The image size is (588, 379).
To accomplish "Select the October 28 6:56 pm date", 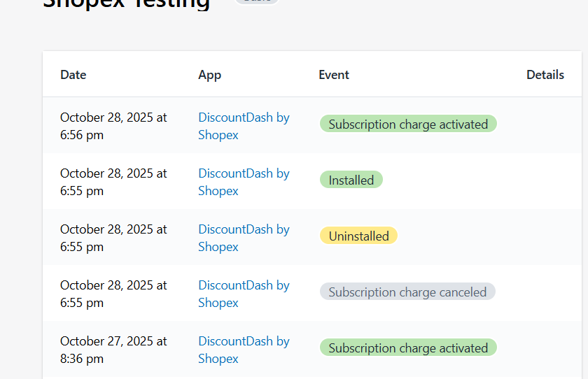I will [x=113, y=126].
